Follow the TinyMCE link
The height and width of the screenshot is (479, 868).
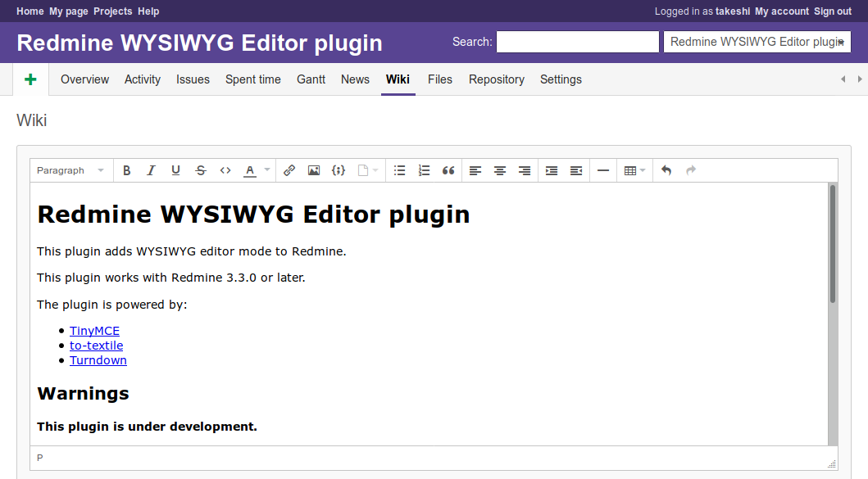[94, 331]
